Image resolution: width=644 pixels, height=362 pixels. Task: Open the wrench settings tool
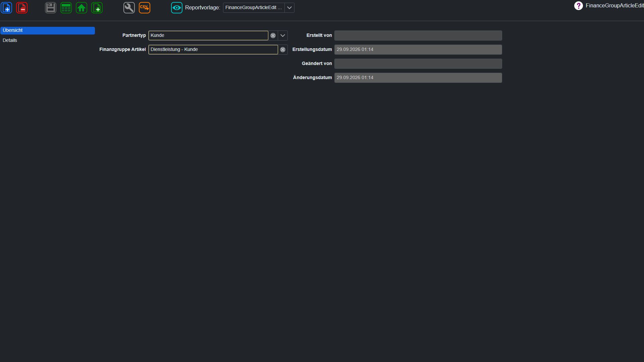[x=129, y=8]
